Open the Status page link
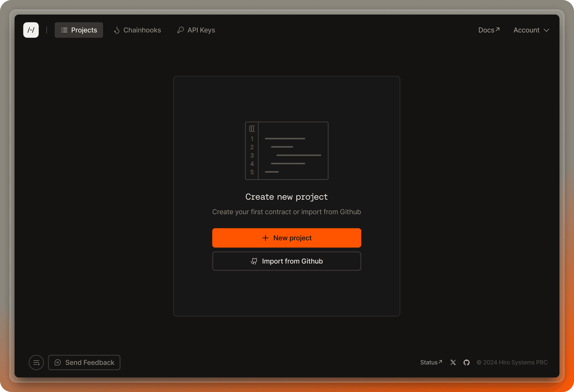This screenshot has height=392, width=574. (431, 362)
